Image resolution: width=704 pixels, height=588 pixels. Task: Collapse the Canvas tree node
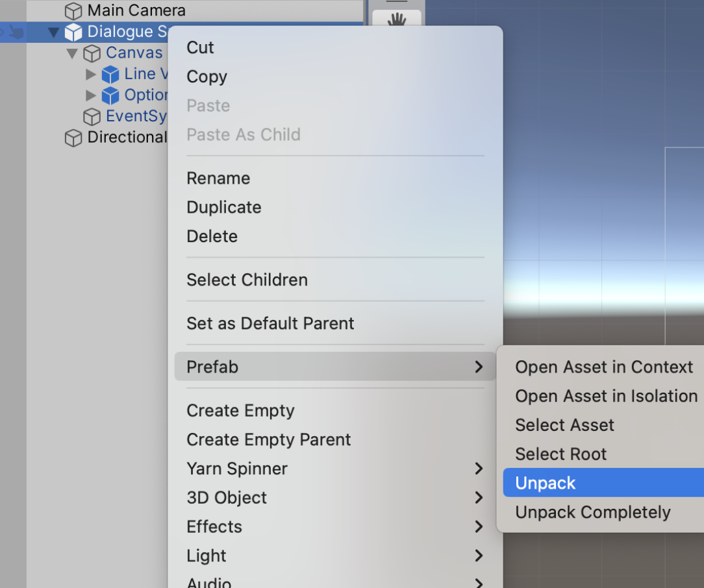tap(72, 53)
